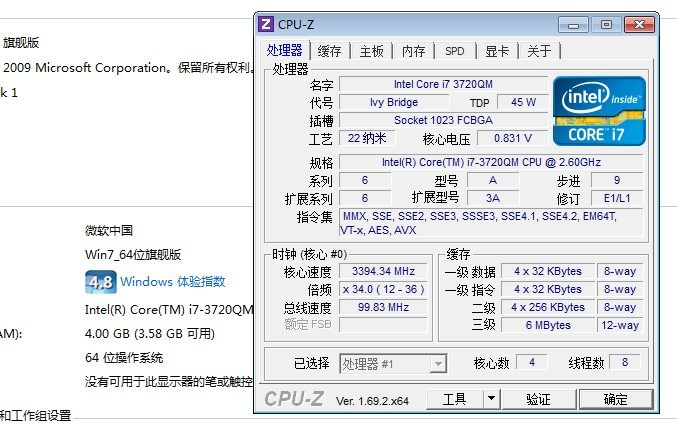Click the 验证 button
The width and height of the screenshot is (677, 425).
point(538,399)
